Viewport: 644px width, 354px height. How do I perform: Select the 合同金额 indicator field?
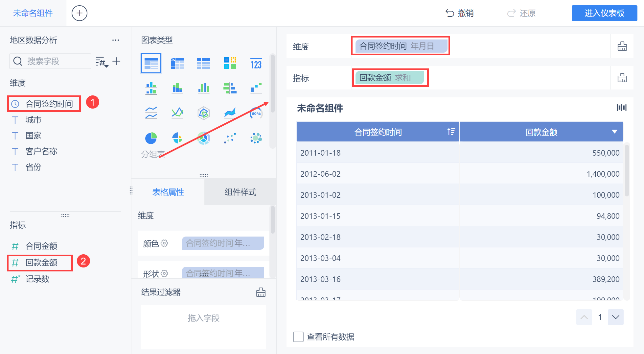point(41,246)
